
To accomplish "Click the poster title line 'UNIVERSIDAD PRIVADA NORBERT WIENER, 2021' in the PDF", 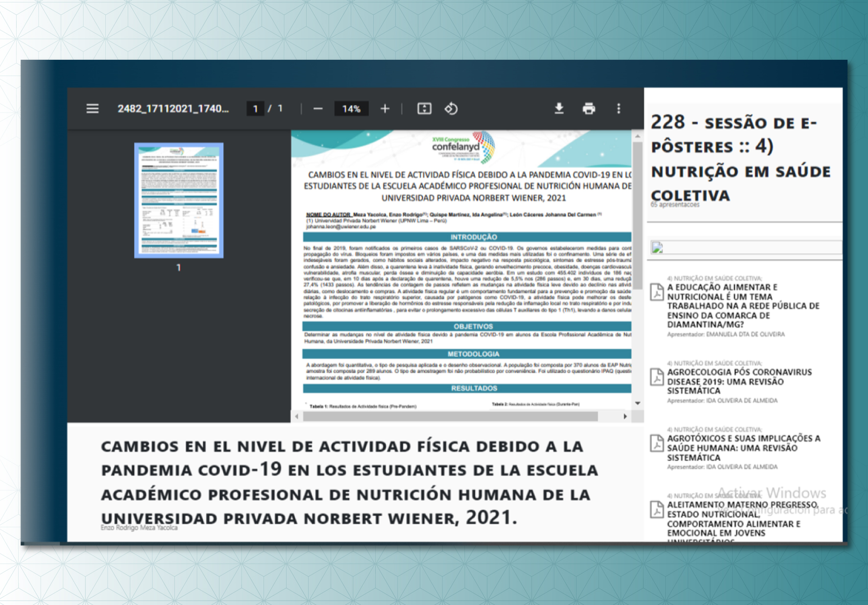I will pyautogui.click(x=474, y=198).
